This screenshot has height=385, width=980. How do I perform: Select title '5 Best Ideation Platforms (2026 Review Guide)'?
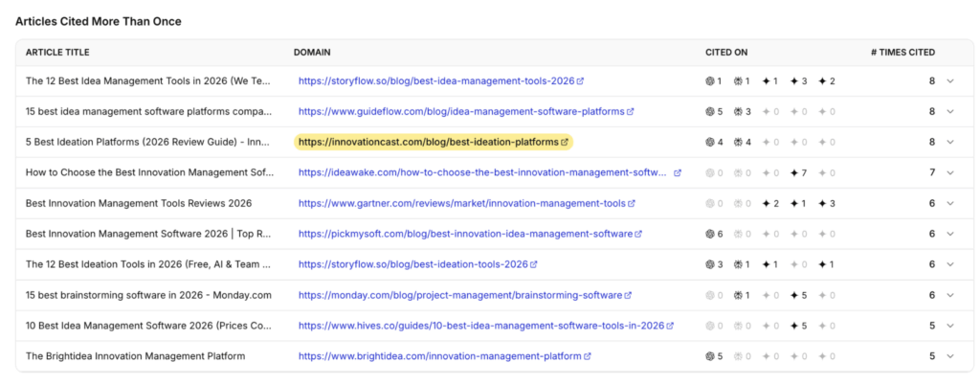pos(132,143)
